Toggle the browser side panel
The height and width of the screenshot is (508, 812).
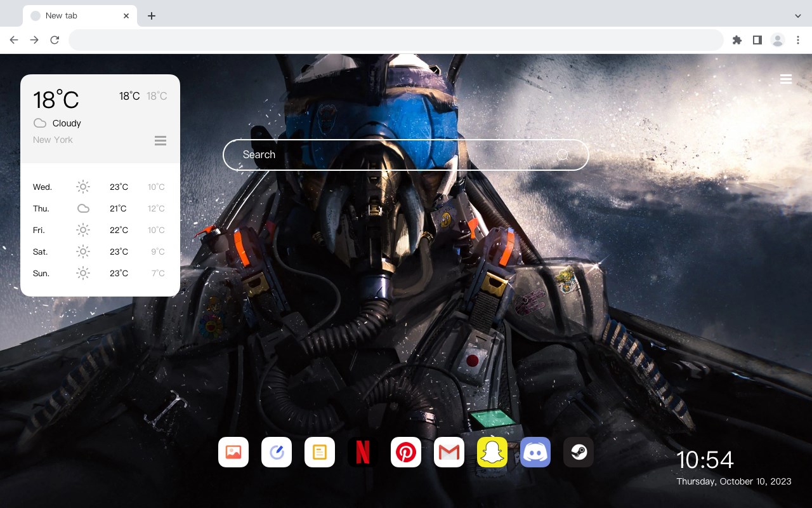[757, 40]
